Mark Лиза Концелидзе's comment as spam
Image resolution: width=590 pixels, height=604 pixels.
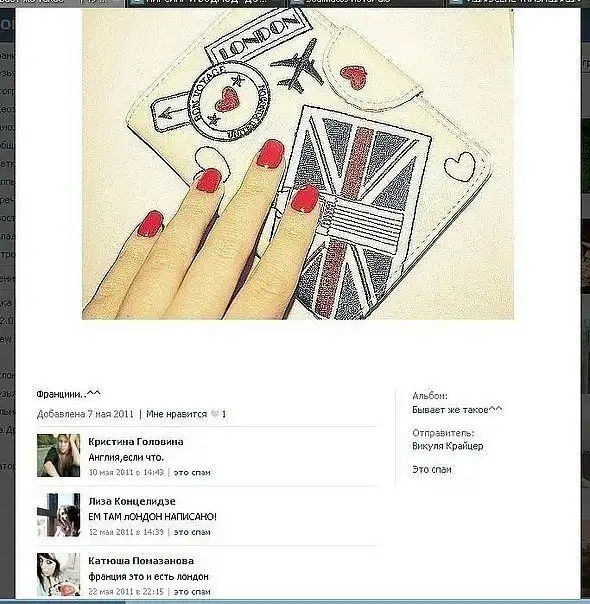(192, 532)
